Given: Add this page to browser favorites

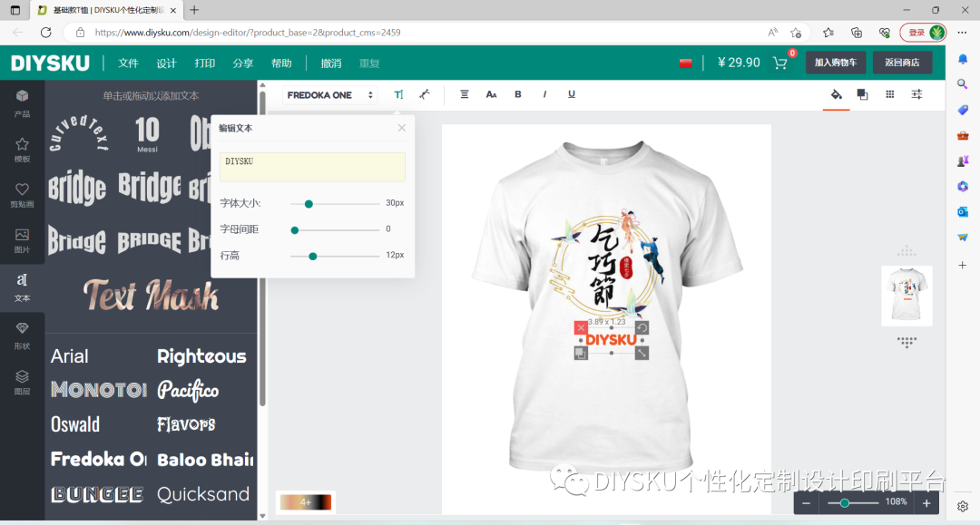Looking at the screenshot, I should point(796,33).
